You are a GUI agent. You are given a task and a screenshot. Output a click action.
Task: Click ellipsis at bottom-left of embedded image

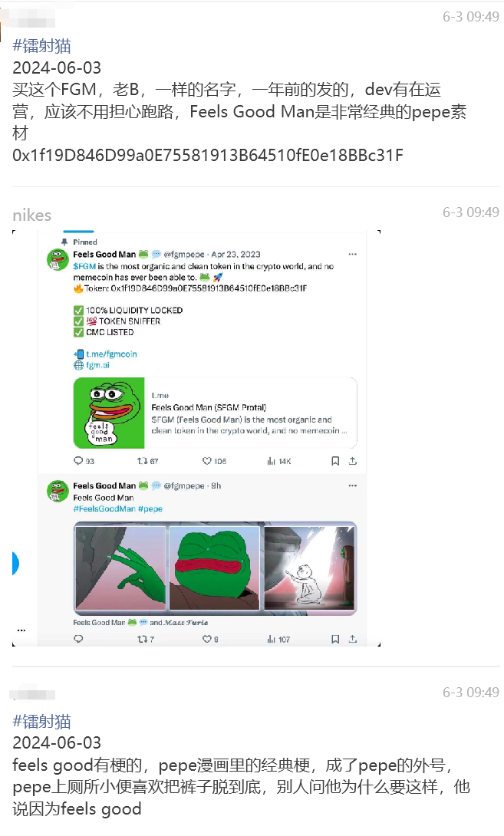21,630
